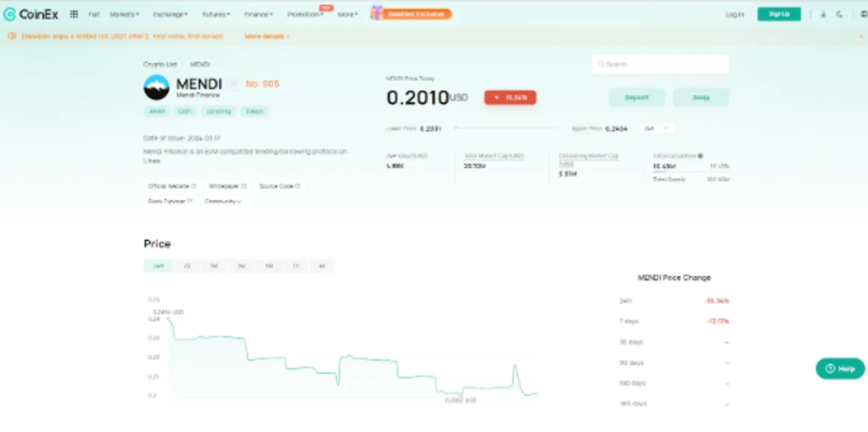Viewport: 868px width, 432px height.
Task: Click the Price section heading
Action: (x=157, y=244)
